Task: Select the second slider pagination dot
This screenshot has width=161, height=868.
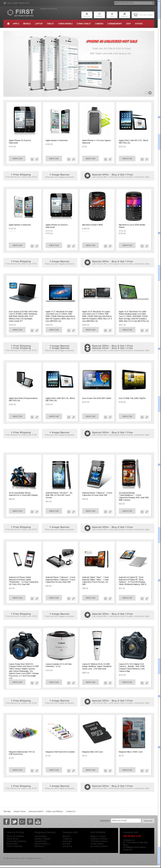Action: click(150, 93)
